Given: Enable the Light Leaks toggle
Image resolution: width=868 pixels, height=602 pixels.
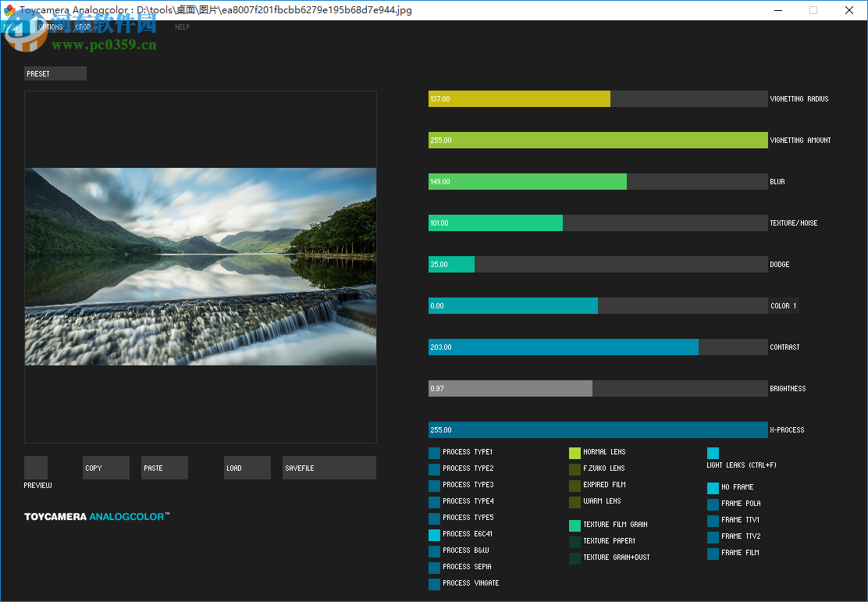Looking at the screenshot, I should pyautogui.click(x=713, y=453).
